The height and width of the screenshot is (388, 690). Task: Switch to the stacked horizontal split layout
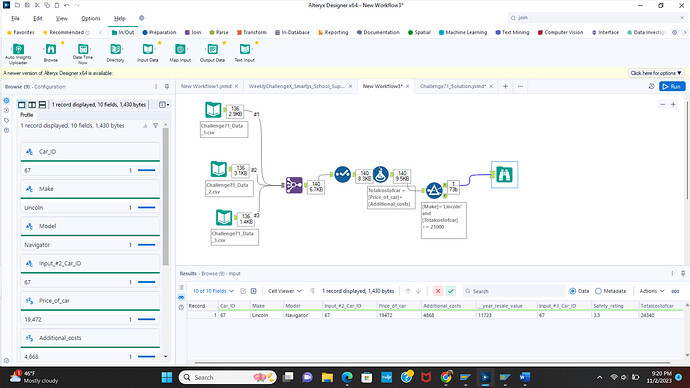point(42,105)
